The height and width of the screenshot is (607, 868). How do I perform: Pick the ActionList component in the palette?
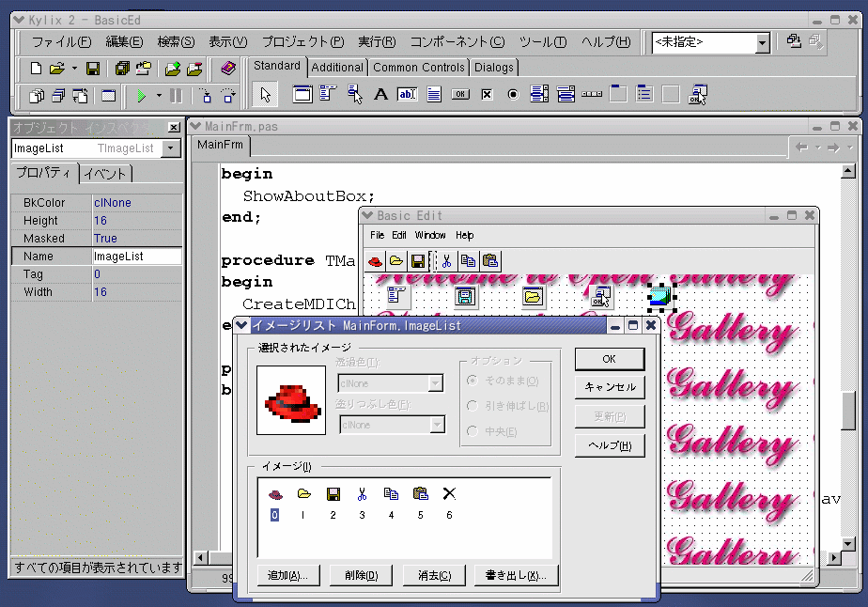(x=697, y=94)
